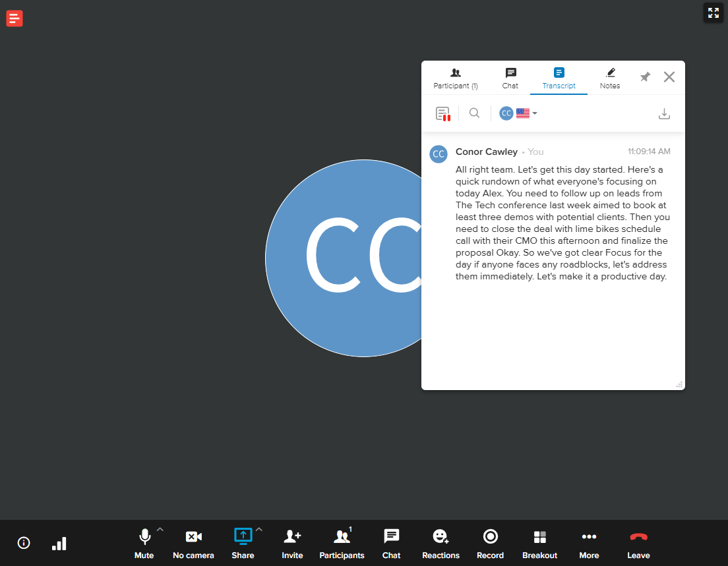The image size is (728, 566).
Task: Open the meeting info panel
Action: click(x=23, y=543)
